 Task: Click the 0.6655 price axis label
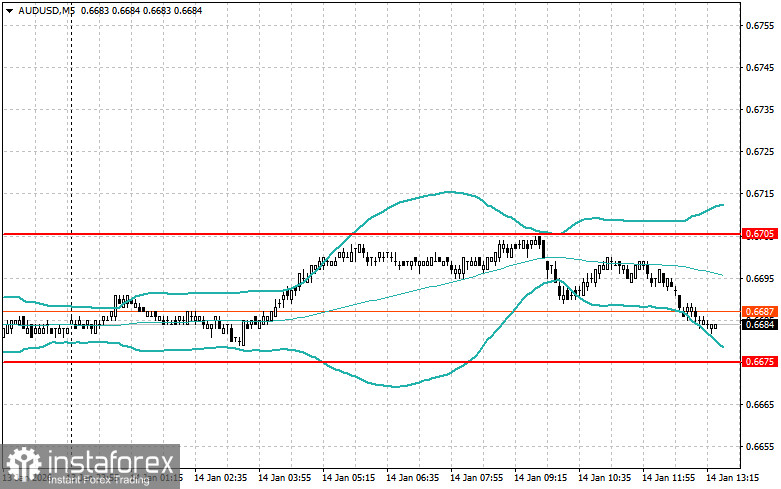point(760,447)
